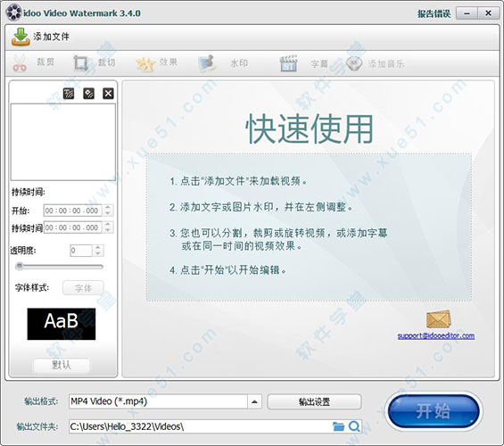Image resolution: width=504 pixels, height=446 pixels.
Task: Click the idoo app logo icon
Action: tap(13, 12)
